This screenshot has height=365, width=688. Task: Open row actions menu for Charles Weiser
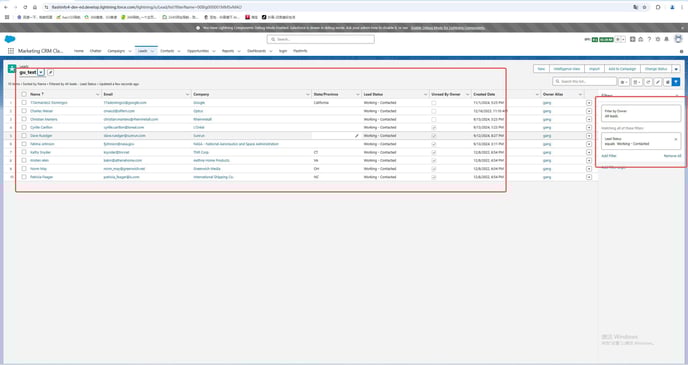(x=589, y=111)
